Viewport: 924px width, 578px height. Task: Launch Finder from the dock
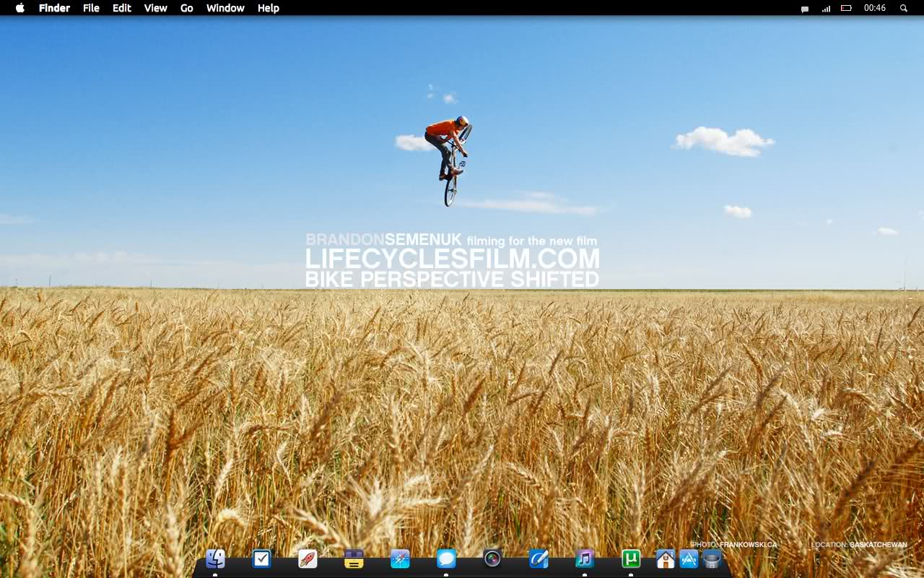[215, 558]
